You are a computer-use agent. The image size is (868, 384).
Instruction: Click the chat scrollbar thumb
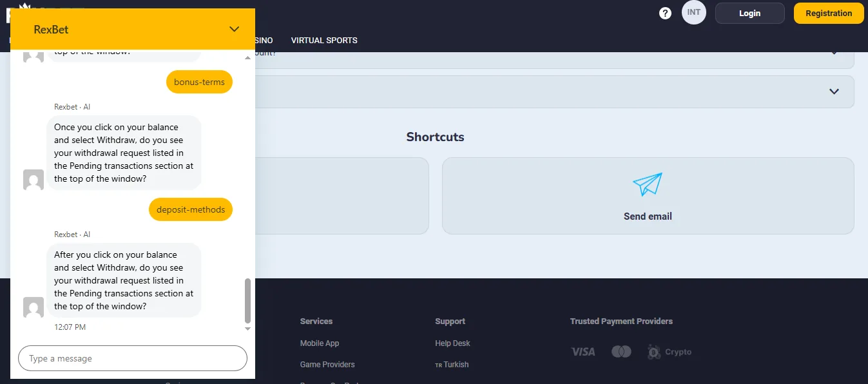(248, 301)
